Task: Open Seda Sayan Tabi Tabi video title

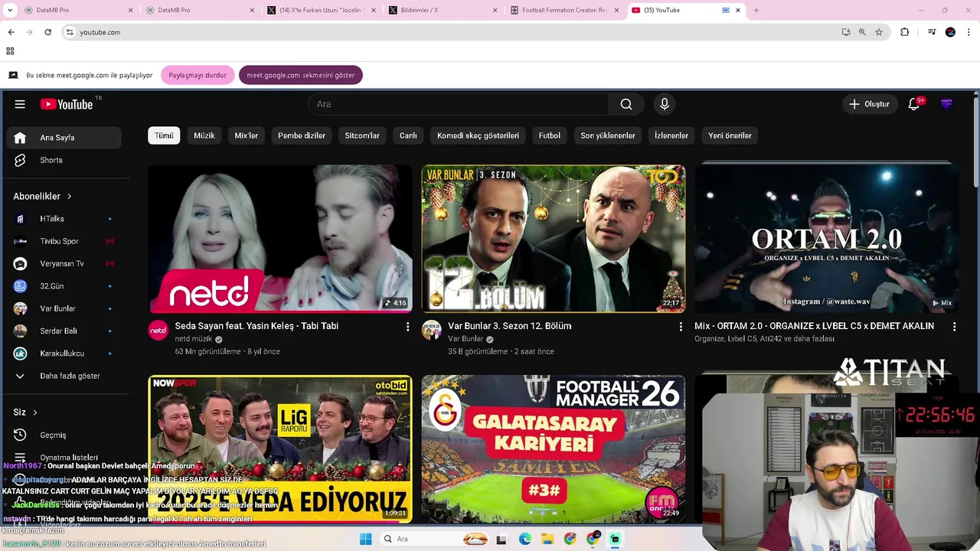Action: click(x=256, y=326)
